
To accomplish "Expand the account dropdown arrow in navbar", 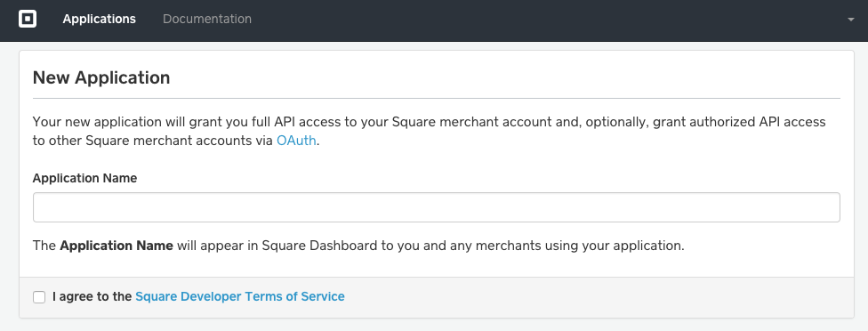I will (851, 20).
